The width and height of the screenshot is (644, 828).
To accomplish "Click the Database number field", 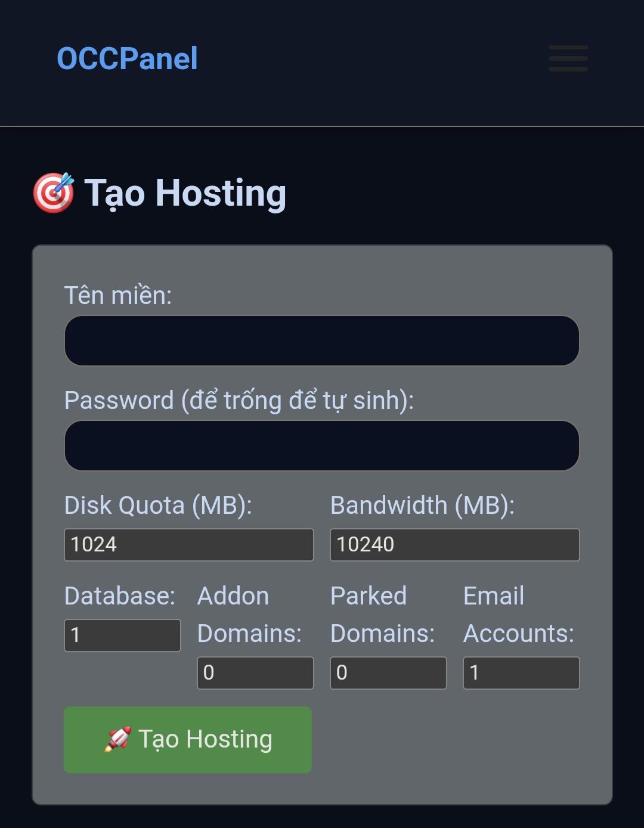I will (x=122, y=635).
